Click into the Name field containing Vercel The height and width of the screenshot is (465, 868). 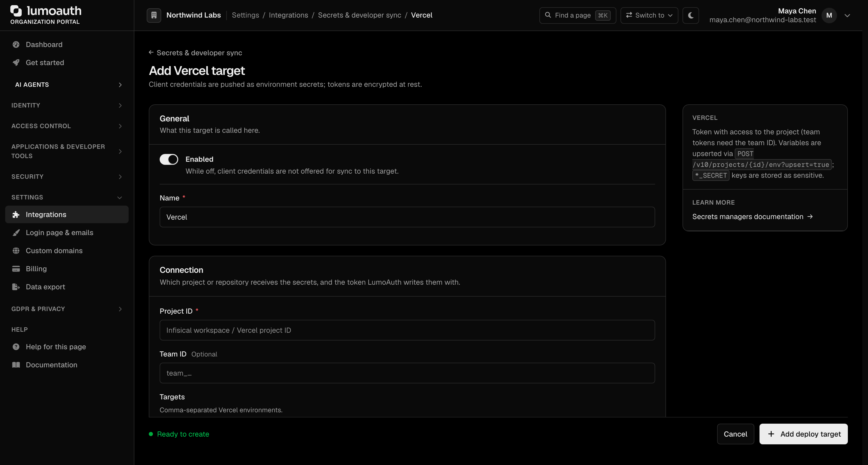point(407,217)
